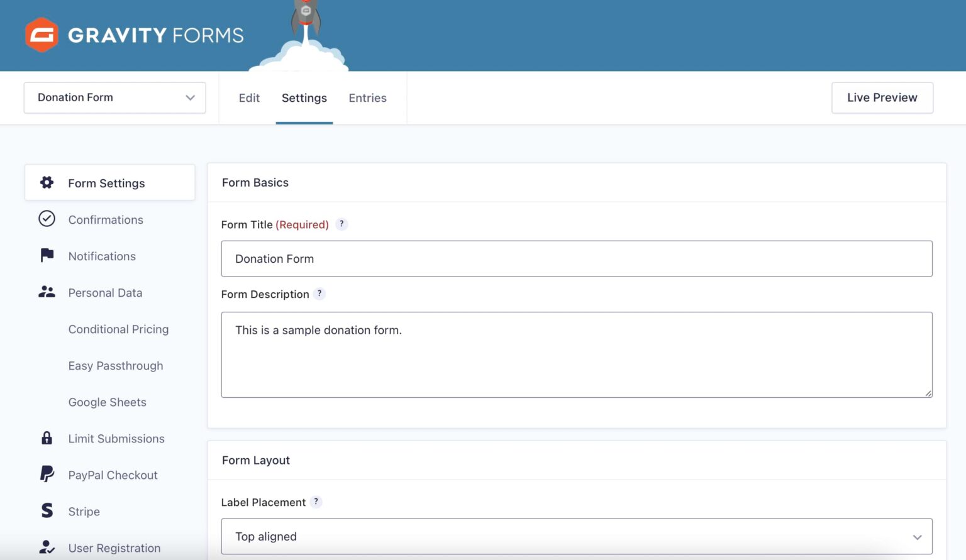
Task: Click the Notifications flag icon
Action: [47, 255]
